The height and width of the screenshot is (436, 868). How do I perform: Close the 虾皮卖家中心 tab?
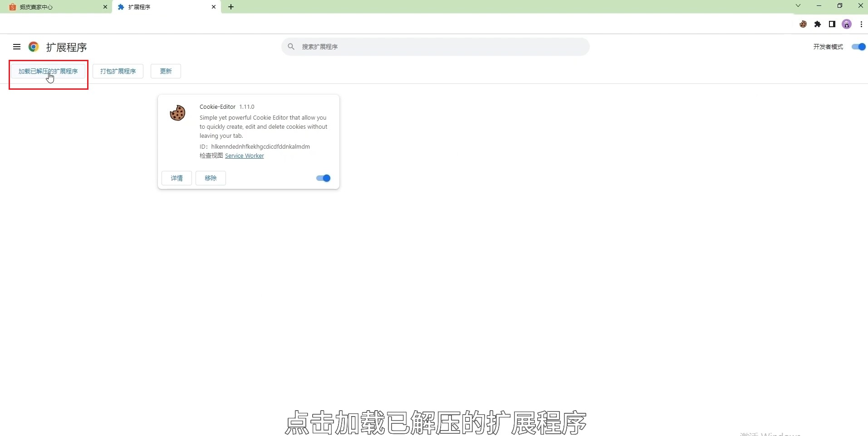105,7
